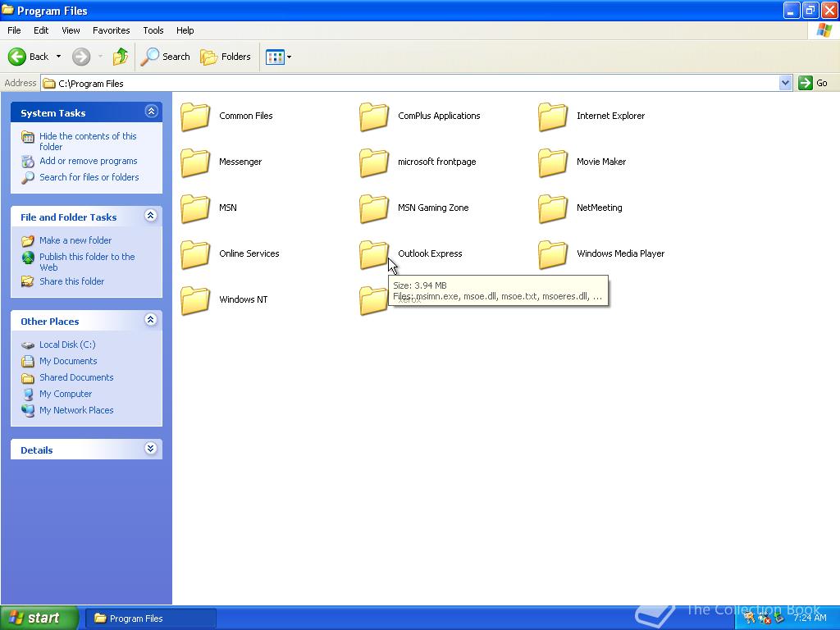Click Add or remove programs link
Screen dimensions: 840x630
(89, 161)
